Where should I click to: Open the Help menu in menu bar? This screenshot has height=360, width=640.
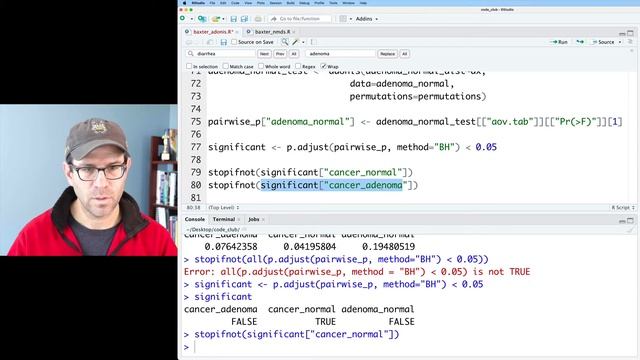(363, 3)
